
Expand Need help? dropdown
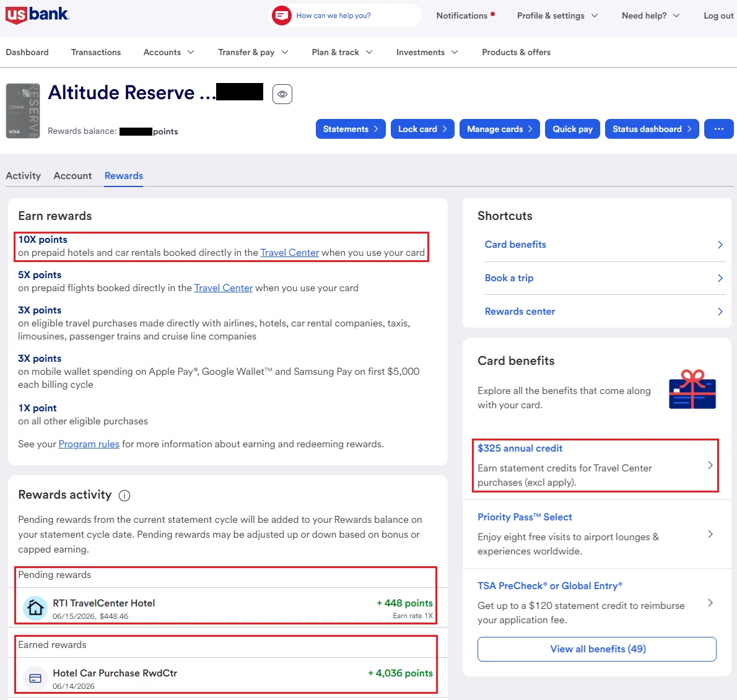click(x=650, y=15)
